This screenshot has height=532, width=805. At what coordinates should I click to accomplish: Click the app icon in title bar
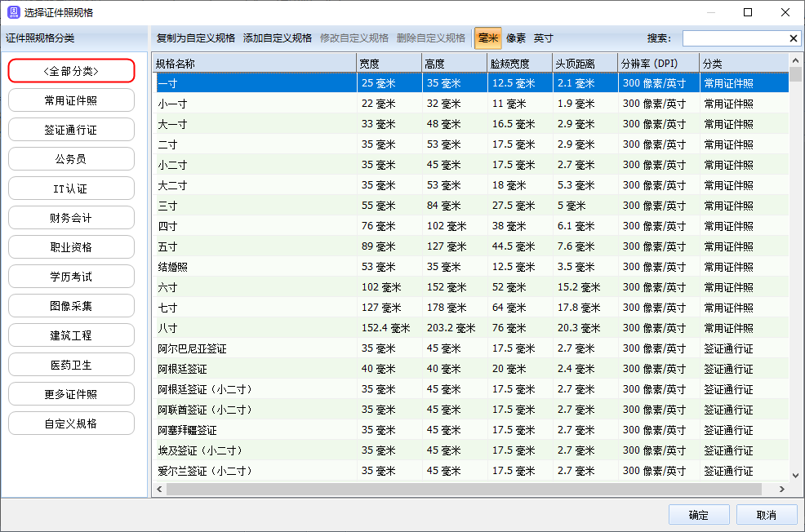[12, 12]
